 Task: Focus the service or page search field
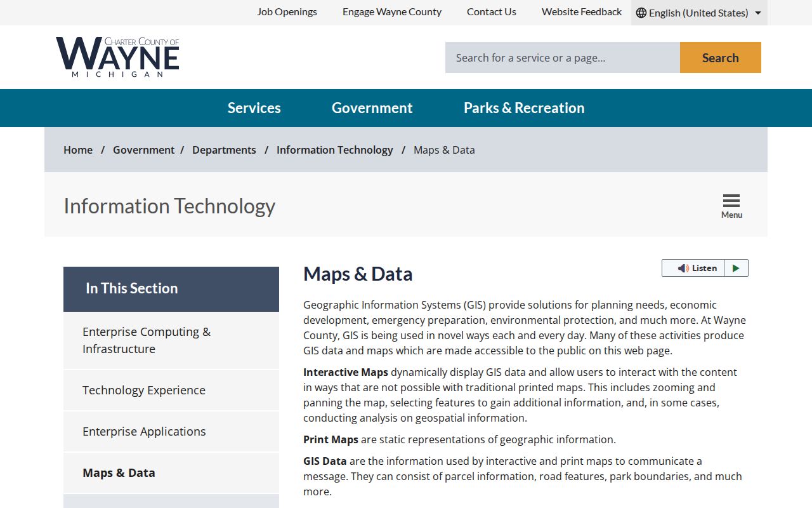point(563,58)
